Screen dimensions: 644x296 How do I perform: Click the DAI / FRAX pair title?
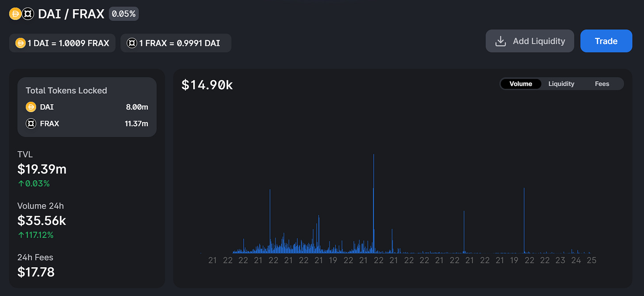pos(71,14)
